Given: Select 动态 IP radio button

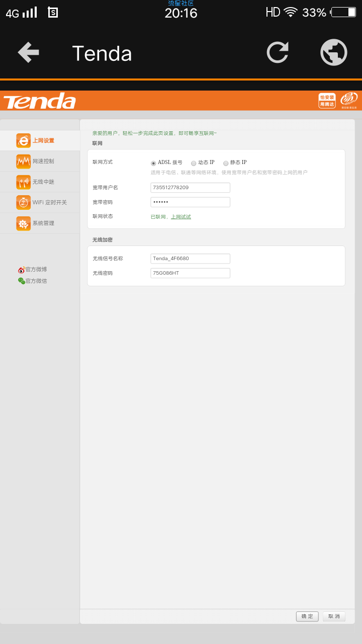Looking at the screenshot, I should click(x=194, y=163).
